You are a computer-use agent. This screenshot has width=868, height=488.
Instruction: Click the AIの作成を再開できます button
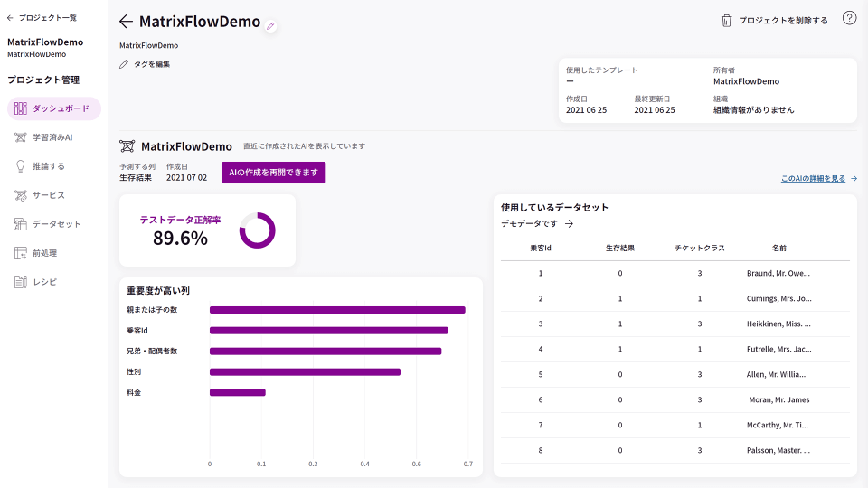pyautogui.click(x=273, y=173)
